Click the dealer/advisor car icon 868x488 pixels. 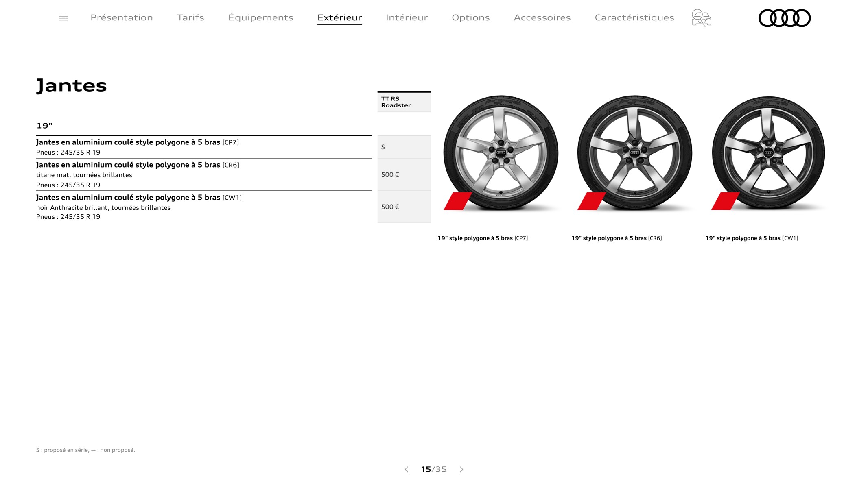click(x=701, y=18)
